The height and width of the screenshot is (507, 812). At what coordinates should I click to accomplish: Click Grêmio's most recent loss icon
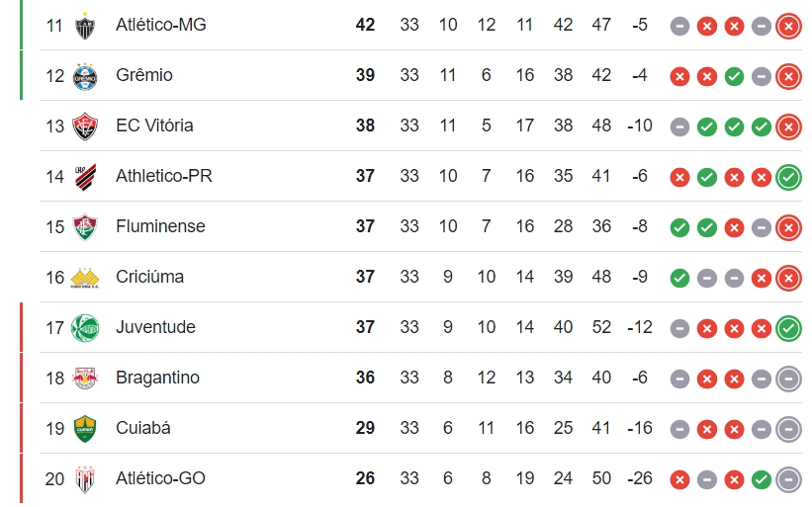point(788,76)
